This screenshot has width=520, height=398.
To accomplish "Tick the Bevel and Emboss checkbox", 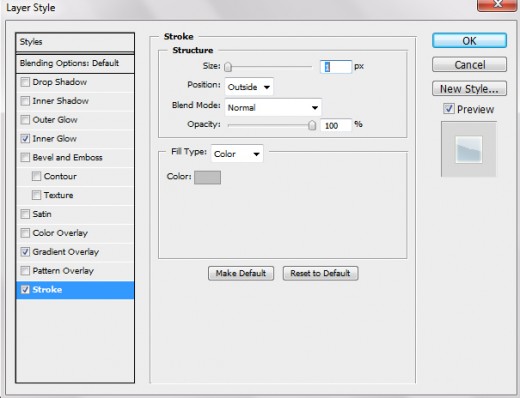I will 25,157.
